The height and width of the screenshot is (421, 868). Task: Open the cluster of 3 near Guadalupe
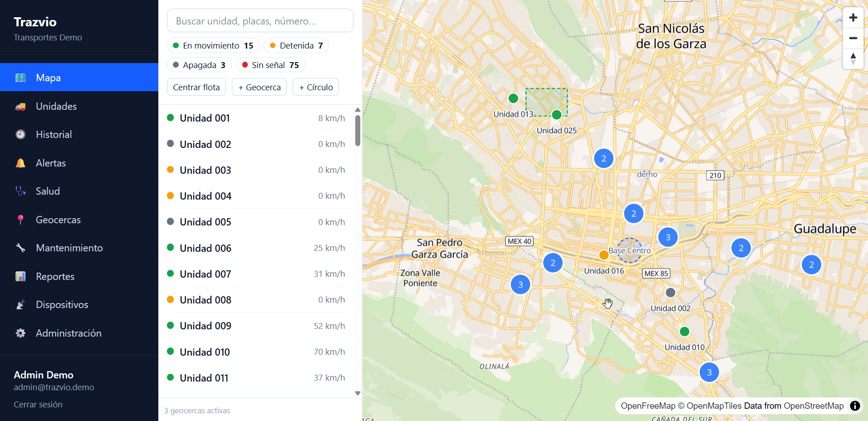tap(668, 237)
